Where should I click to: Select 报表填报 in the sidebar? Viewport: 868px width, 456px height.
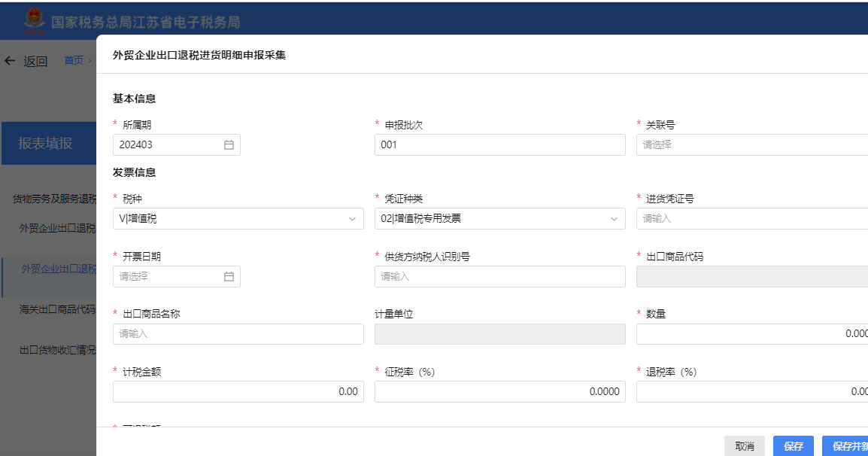(x=47, y=143)
